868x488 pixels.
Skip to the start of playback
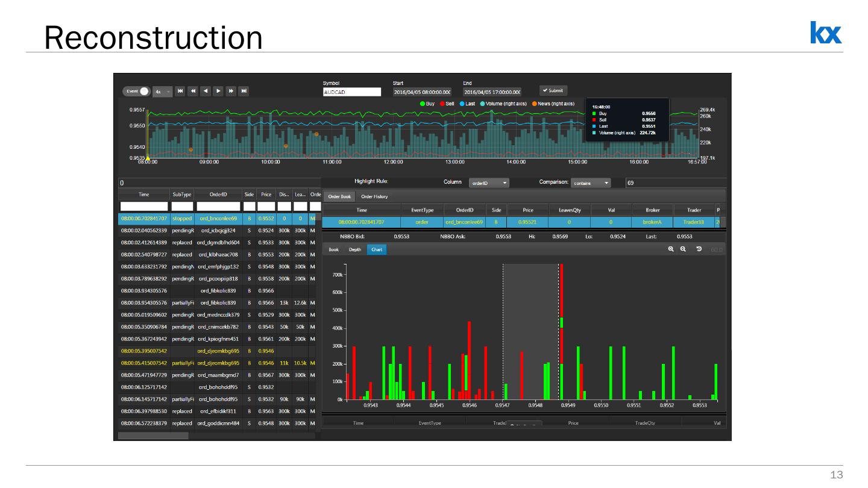coord(180,92)
